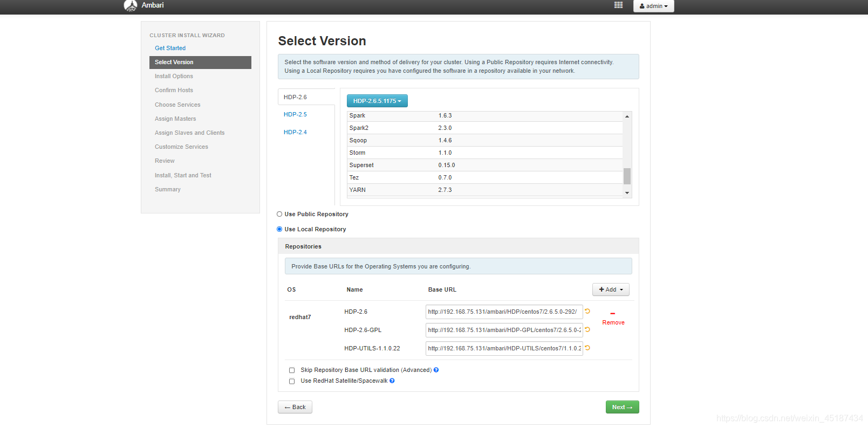Open Install, Start and Test step
The height and width of the screenshot is (428, 868).
pyautogui.click(x=183, y=175)
